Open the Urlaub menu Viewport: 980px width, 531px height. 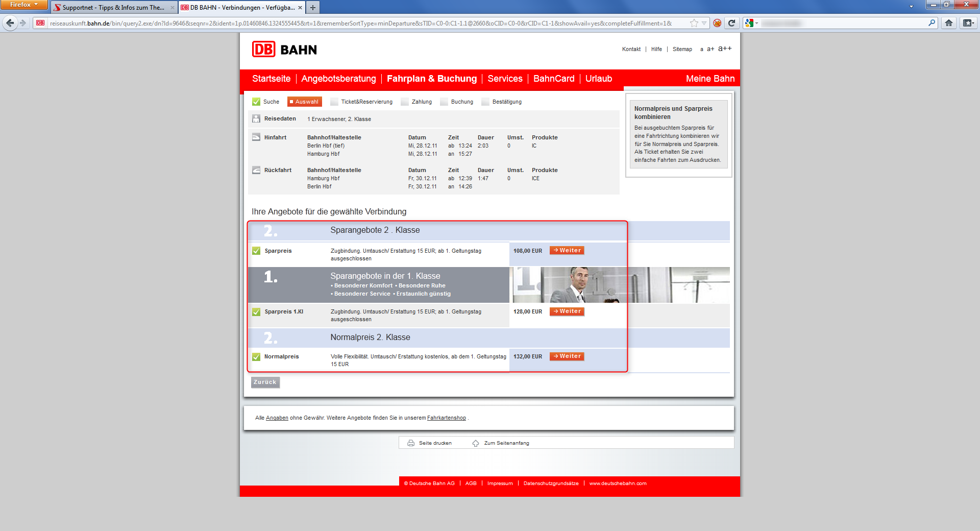(599, 79)
